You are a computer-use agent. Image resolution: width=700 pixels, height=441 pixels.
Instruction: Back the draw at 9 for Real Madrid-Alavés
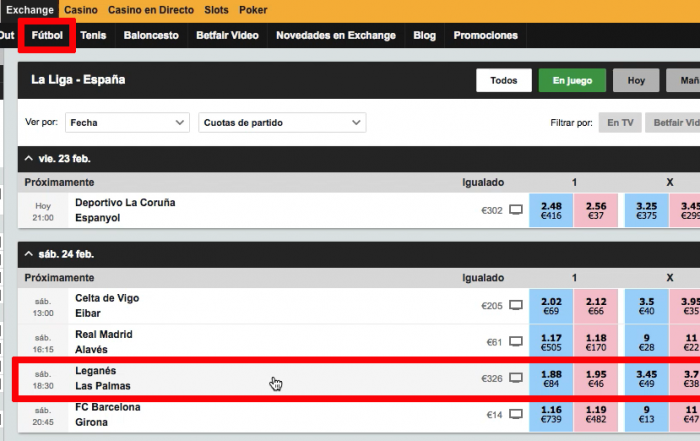point(646,342)
